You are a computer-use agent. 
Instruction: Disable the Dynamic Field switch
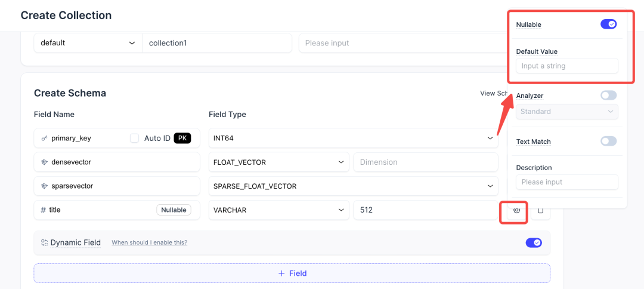(534, 242)
